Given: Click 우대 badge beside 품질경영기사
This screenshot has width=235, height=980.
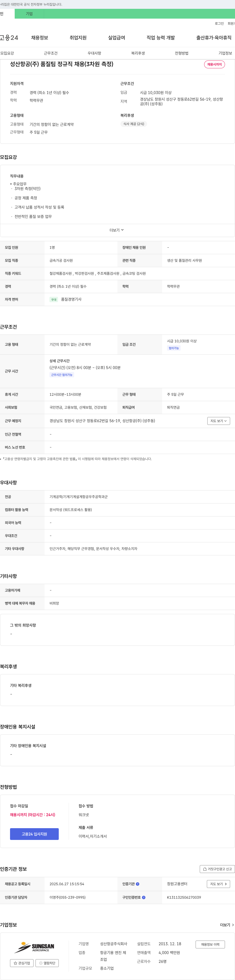Looking at the screenshot, I should (x=54, y=299).
